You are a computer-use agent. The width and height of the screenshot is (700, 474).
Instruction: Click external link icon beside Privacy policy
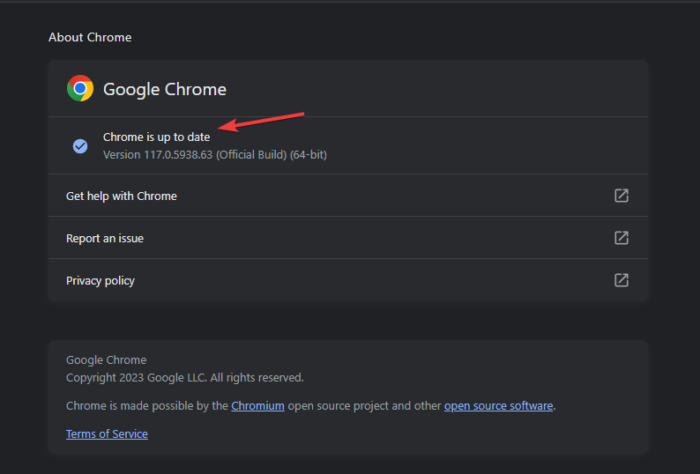point(621,280)
